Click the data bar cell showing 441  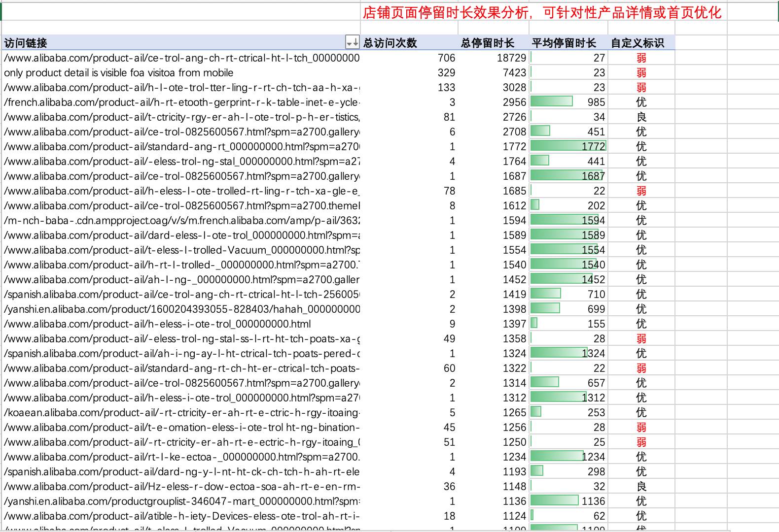[568, 161]
